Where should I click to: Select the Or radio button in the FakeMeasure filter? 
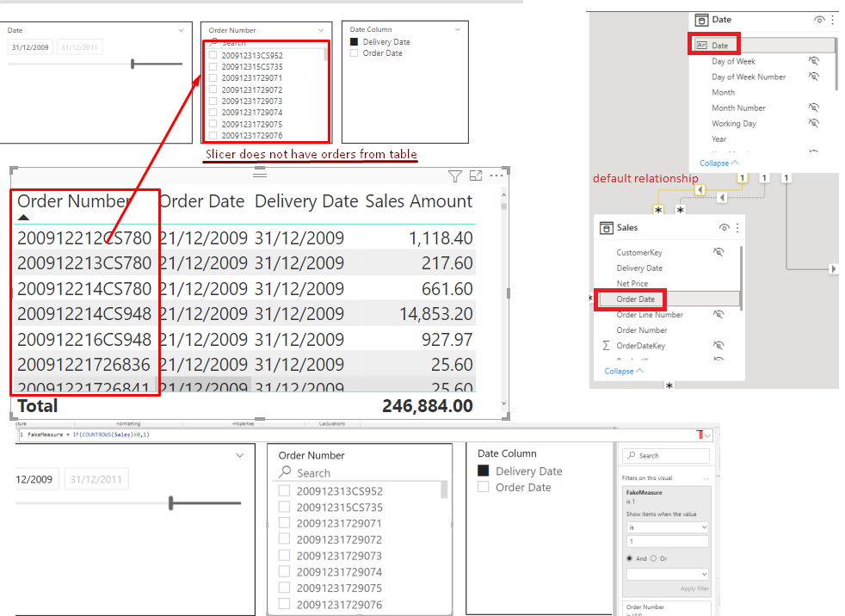654,558
